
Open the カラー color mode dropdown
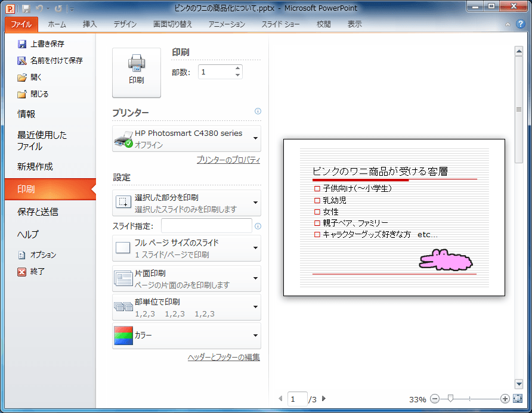[187, 336]
